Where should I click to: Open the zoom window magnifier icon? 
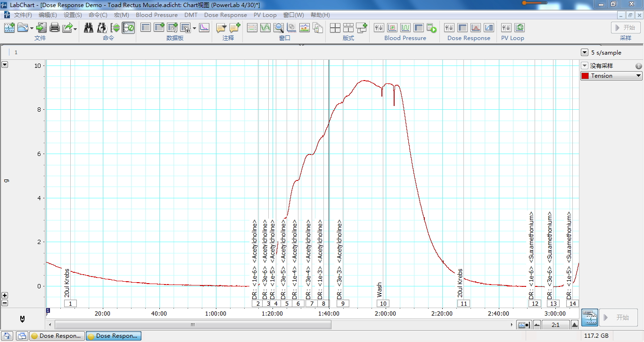click(279, 28)
